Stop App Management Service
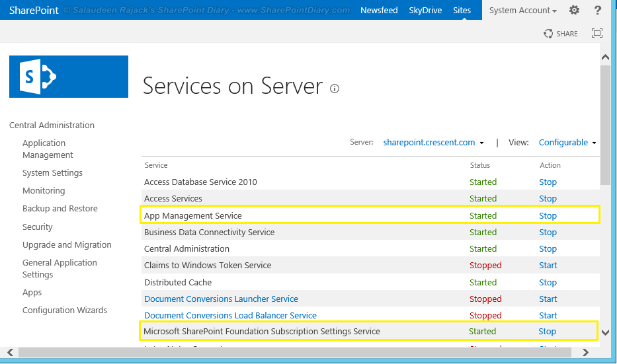This screenshot has height=364, width=617. click(548, 216)
